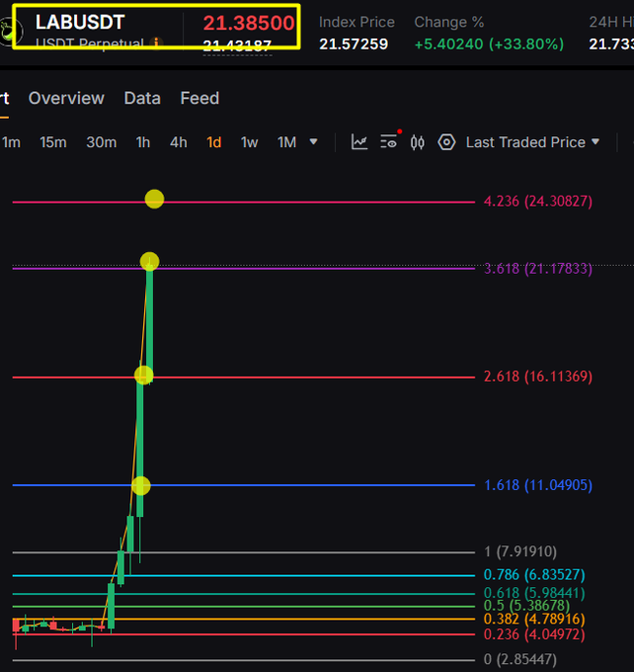Open the Last Traded Price dropdown
This screenshot has width=634, height=672.
[x=532, y=142]
